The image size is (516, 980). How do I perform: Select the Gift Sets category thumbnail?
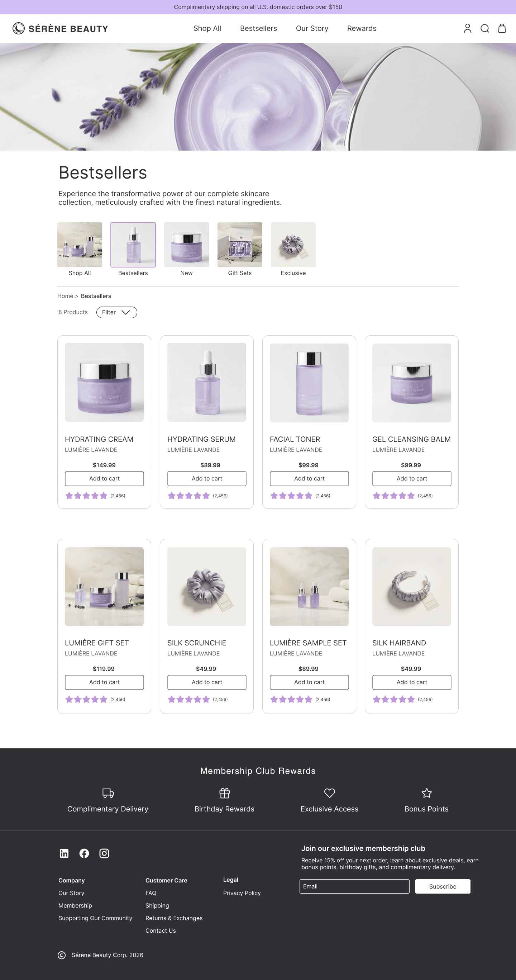point(240,245)
